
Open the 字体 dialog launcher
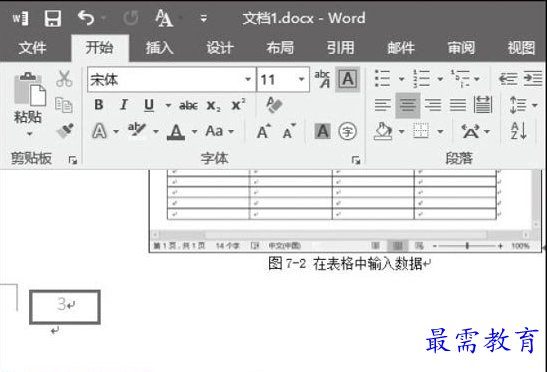pos(355,160)
